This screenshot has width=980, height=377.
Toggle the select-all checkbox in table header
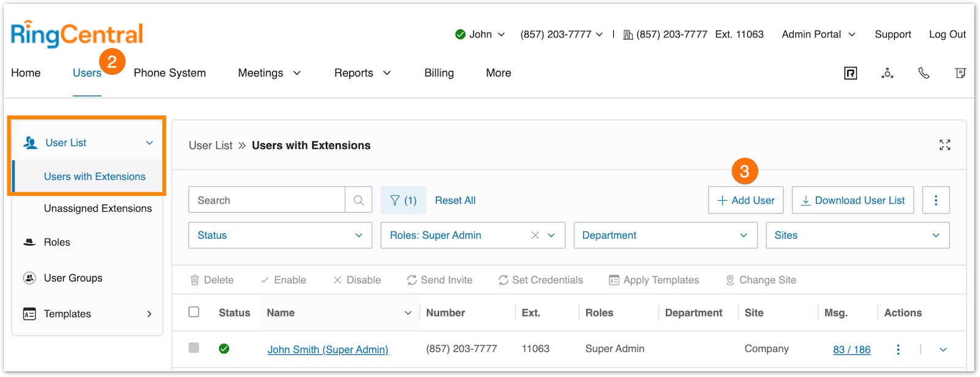click(194, 312)
